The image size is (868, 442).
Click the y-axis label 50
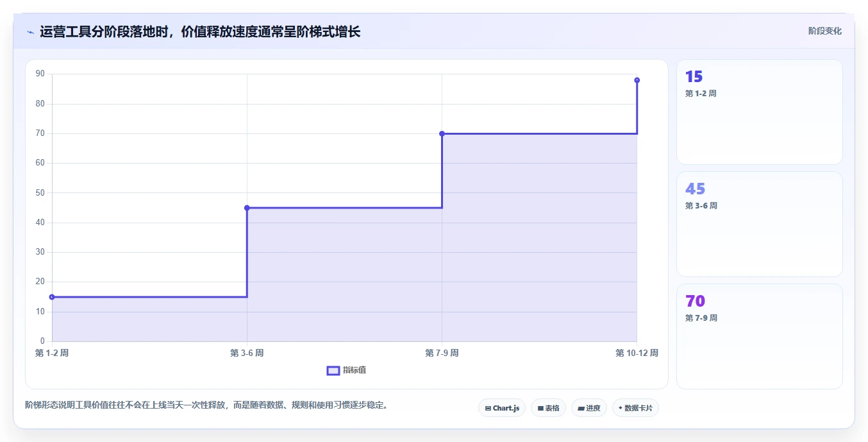[x=40, y=192]
